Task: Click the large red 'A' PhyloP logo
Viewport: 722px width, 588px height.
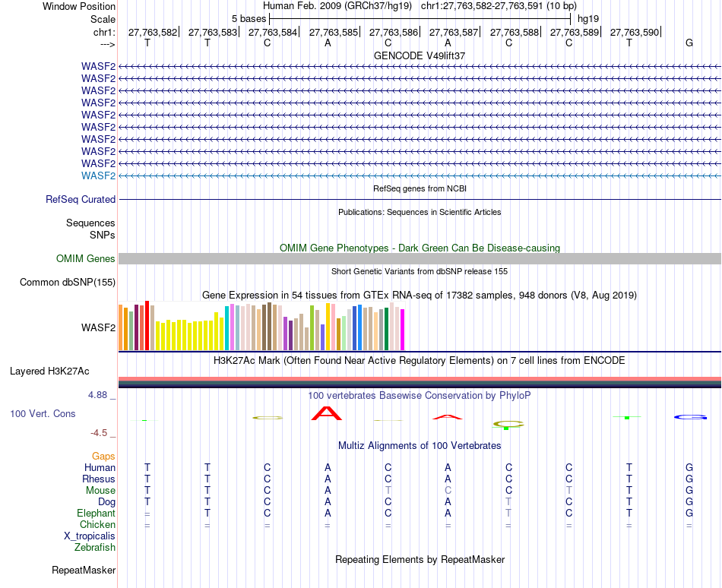Action: click(327, 413)
